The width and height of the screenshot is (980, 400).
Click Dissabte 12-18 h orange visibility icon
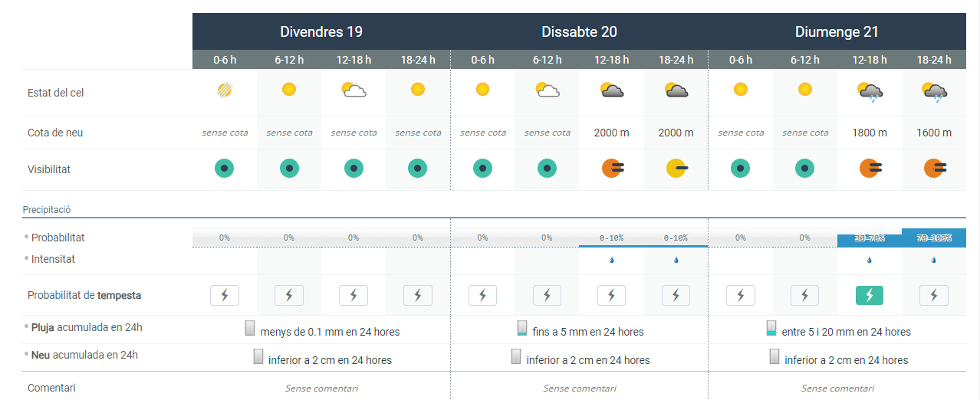(612, 168)
